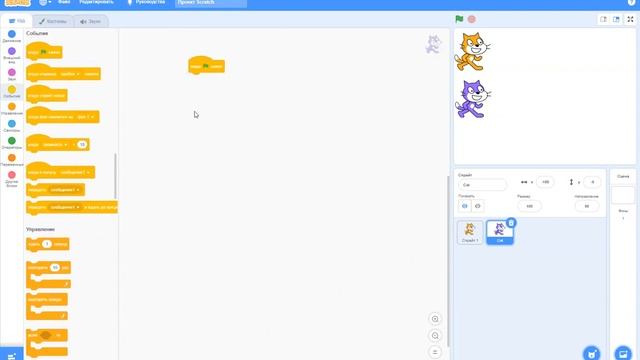640x360 pixels.
Task: Select the Управление blocks category
Action: pos(12,109)
